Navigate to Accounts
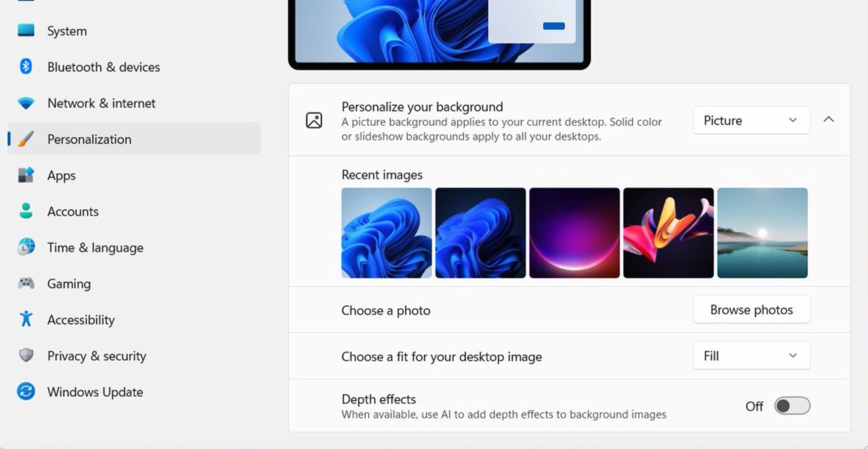This screenshot has width=868, height=449. point(134,211)
